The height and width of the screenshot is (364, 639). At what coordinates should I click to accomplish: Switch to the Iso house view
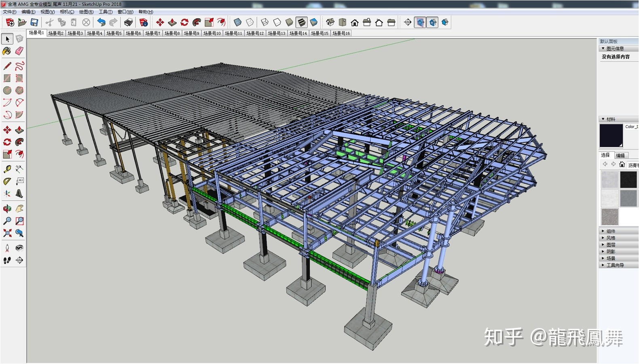tap(330, 22)
